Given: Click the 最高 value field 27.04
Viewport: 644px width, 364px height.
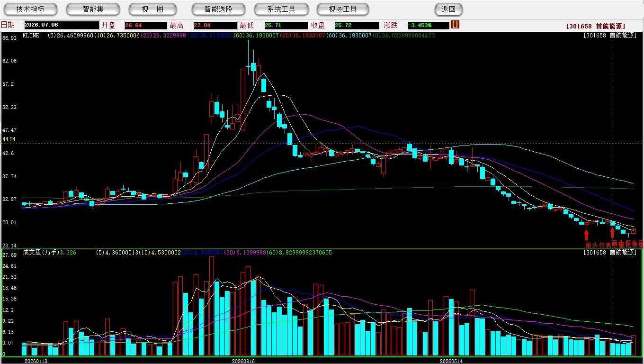Looking at the screenshot, I should (215, 25).
